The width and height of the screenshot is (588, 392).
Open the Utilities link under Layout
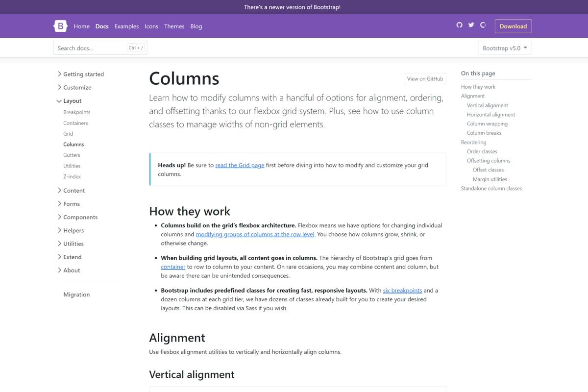coord(72,166)
